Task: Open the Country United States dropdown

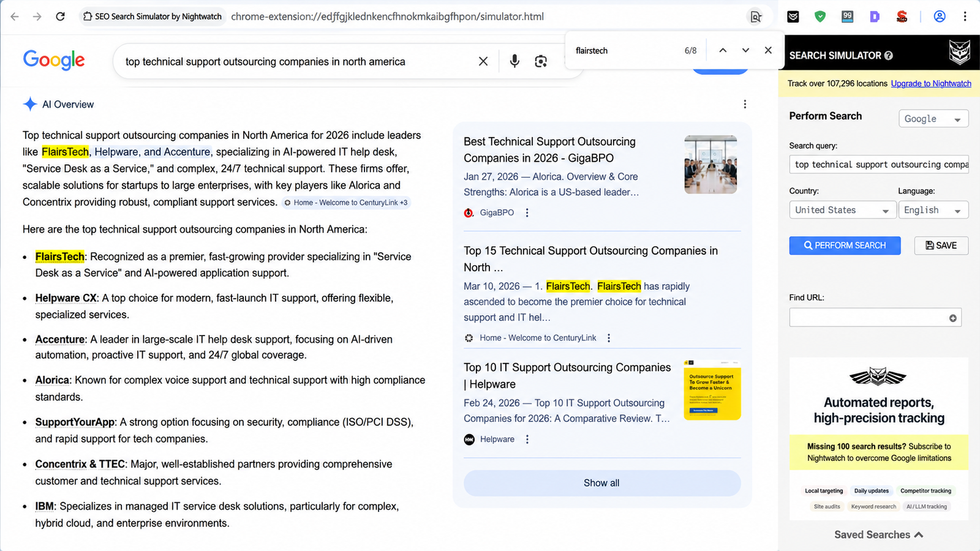Action: tap(842, 210)
